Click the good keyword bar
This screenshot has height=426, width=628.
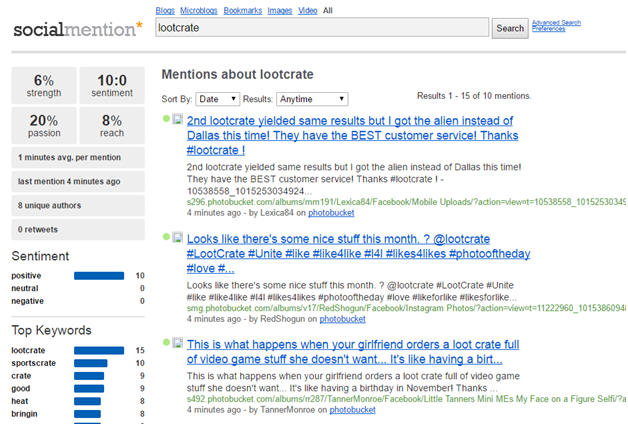pyautogui.click(x=89, y=388)
